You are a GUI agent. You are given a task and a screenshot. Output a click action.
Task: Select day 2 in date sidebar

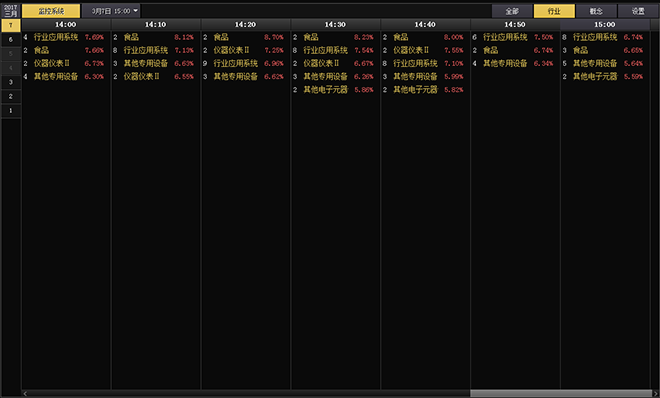point(11,96)
